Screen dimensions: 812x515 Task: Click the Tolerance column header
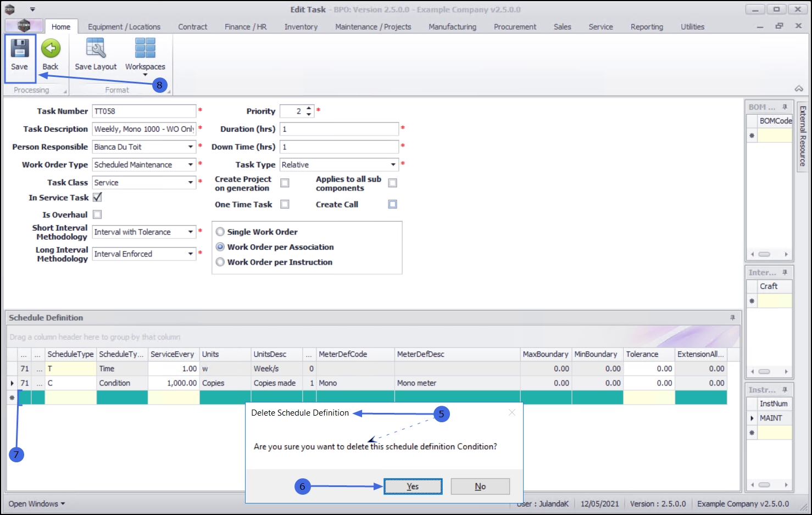tap(649, 354)
